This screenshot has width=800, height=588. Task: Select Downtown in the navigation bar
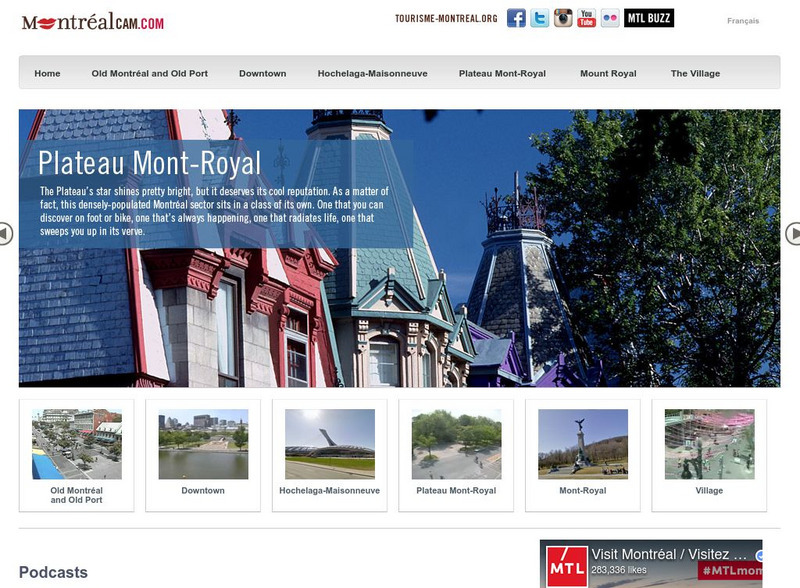click(x=262, y=73)
